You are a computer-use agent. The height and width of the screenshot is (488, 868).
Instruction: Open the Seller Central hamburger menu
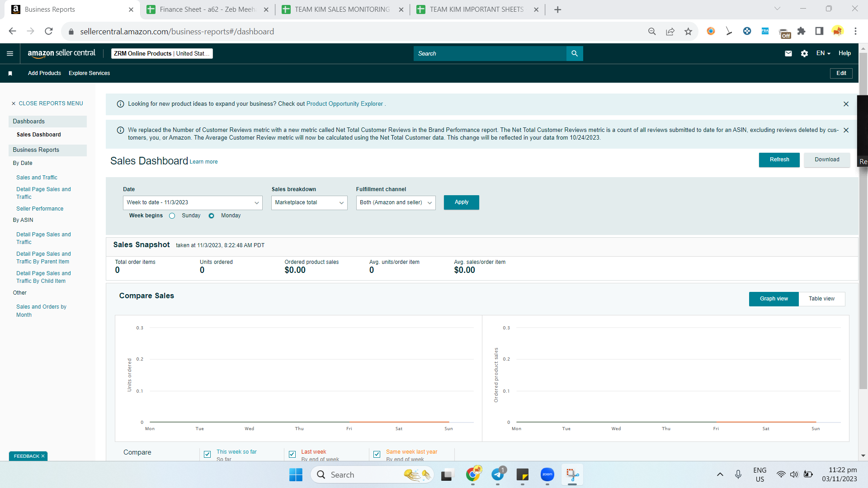pyautogui.click(x=10, y=53)
